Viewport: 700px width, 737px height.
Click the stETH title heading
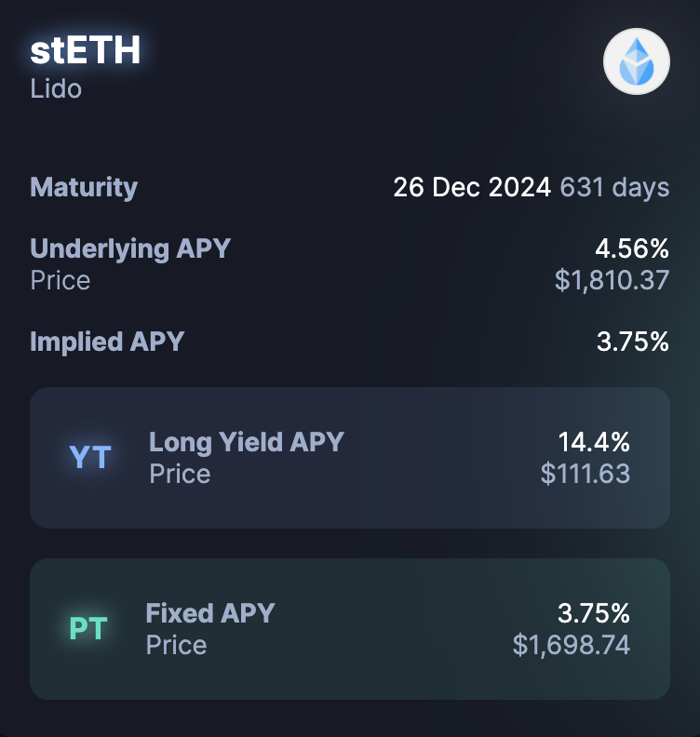85,50
